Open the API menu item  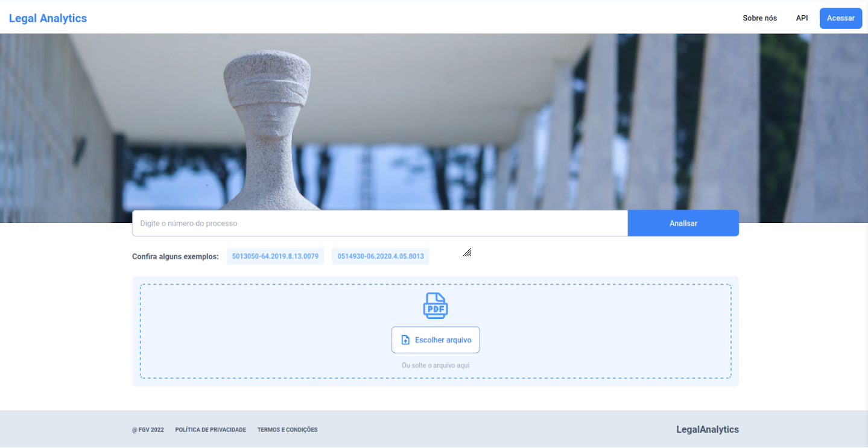click(x=802, y=18)
